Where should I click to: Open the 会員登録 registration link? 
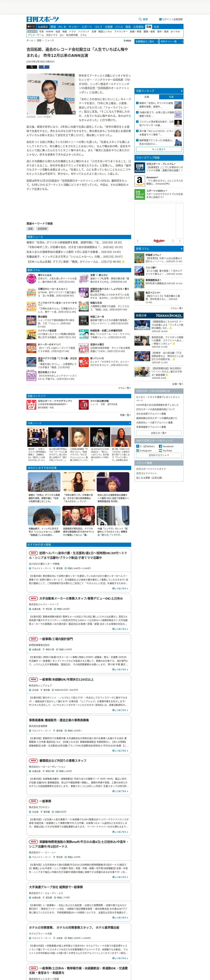pos(178,19)
